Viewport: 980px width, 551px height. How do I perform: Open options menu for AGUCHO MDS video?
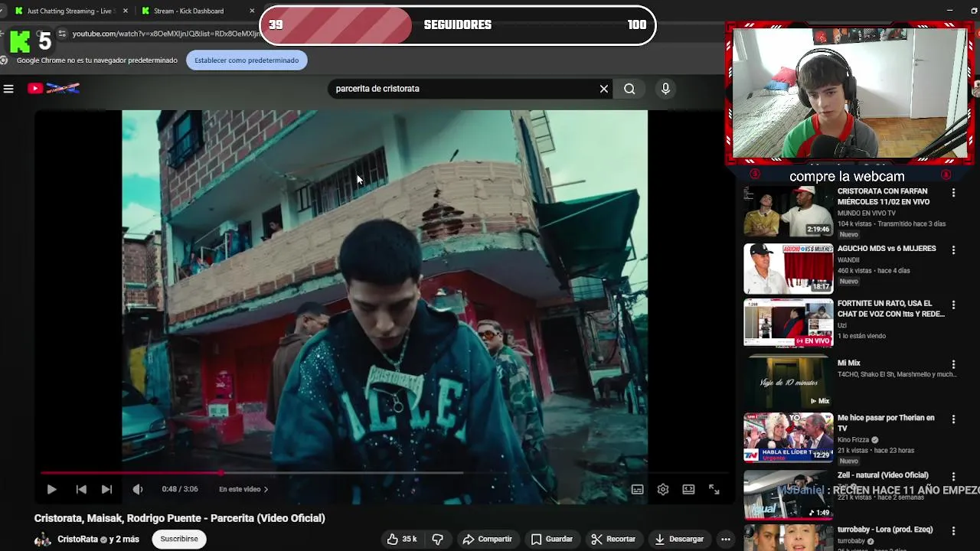tap(953, 250)
